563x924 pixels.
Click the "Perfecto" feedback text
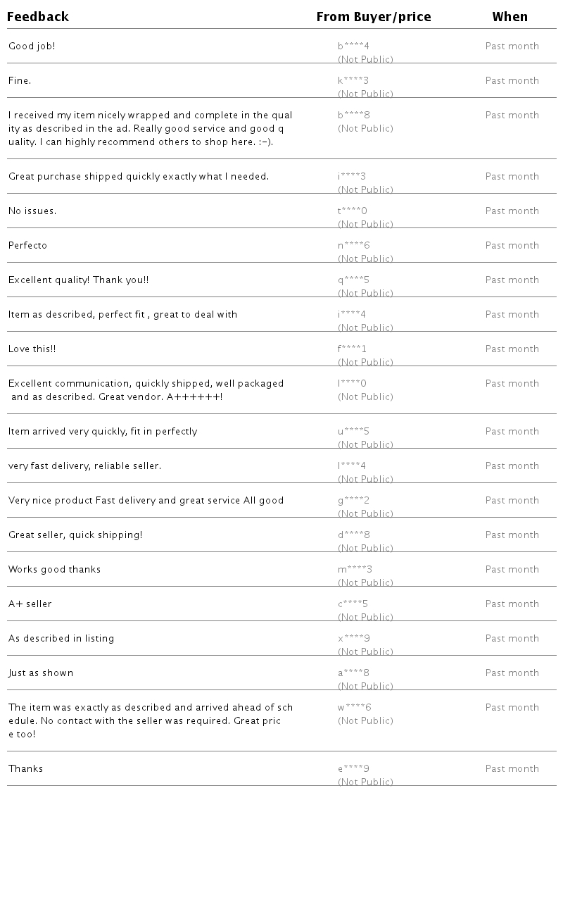[x=28, y=246]
